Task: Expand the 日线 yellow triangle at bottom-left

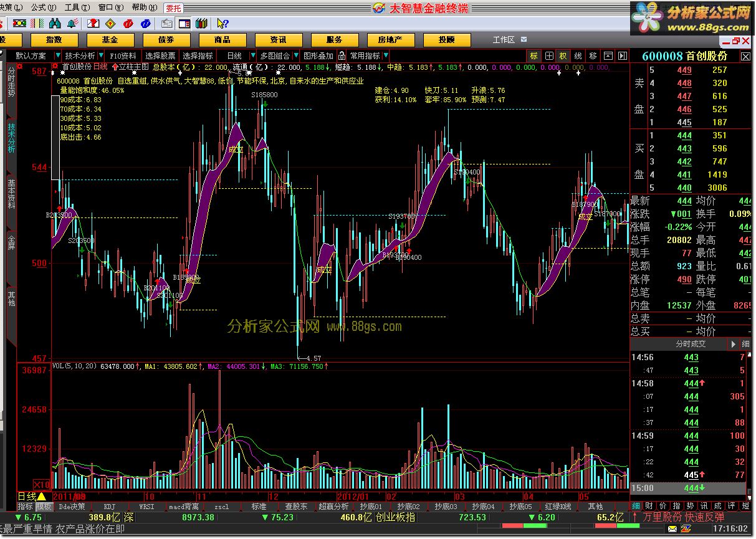Action: tap(41, 496)
